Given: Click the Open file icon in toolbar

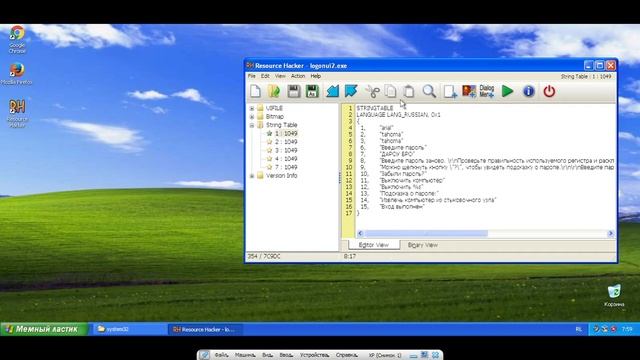Looking at the screenshot, I should pyautogui.click(x=274, y=91).
